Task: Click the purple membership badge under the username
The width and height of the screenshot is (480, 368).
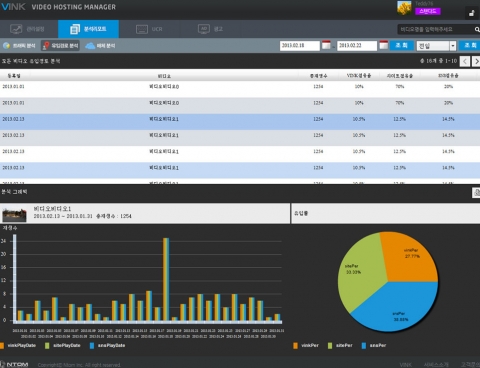Action: click(428, 11)
